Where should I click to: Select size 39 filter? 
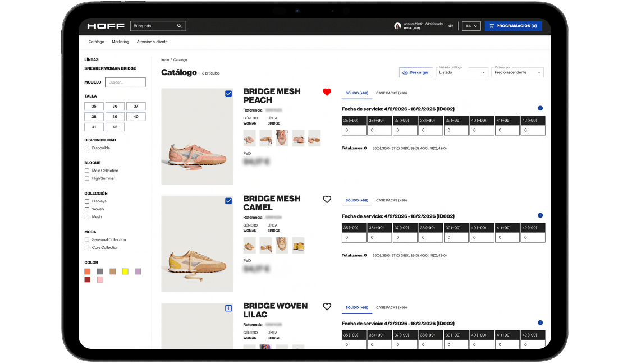tap(115, 117)
